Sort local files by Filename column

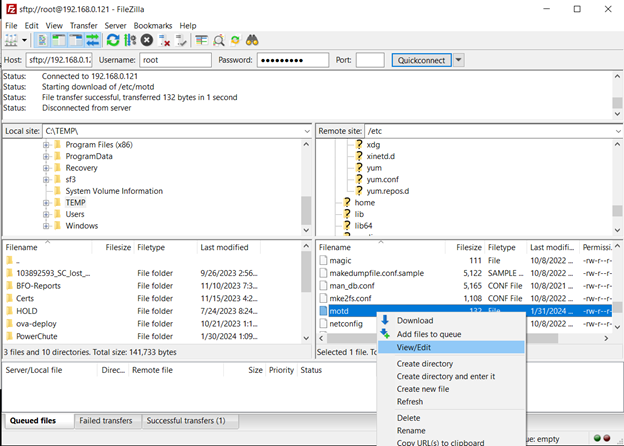(47, 247)
